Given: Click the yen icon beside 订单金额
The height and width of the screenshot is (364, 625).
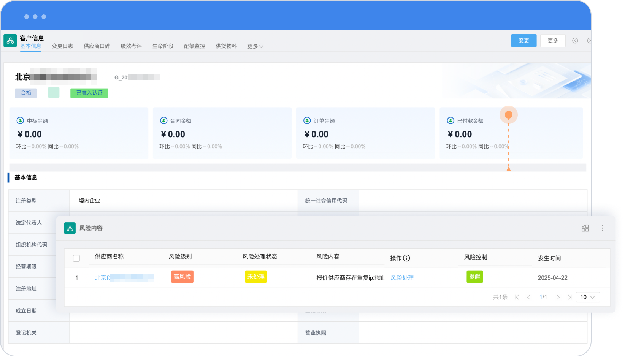Looking at the screenshot, I should (x=307, y=120).
